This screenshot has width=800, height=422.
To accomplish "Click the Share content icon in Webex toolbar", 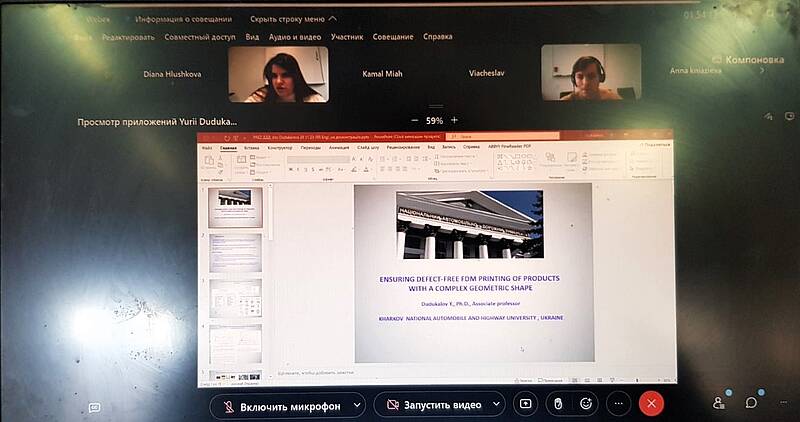I will [526, 404].
